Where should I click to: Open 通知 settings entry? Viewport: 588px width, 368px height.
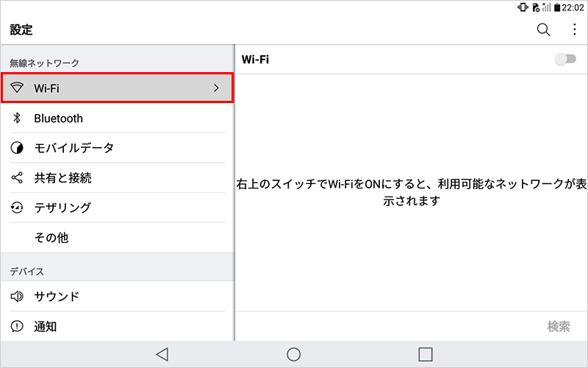coord(117,326)
